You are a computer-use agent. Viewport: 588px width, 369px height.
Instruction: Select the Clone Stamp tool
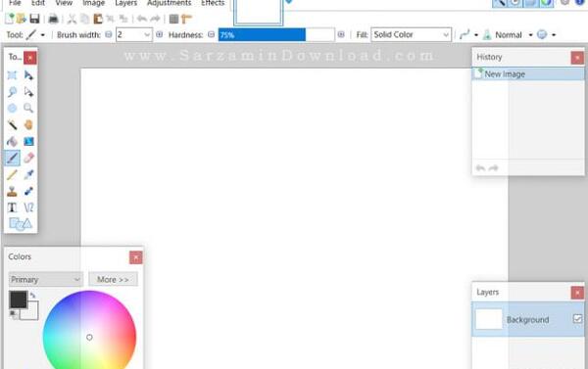(12, 191)
